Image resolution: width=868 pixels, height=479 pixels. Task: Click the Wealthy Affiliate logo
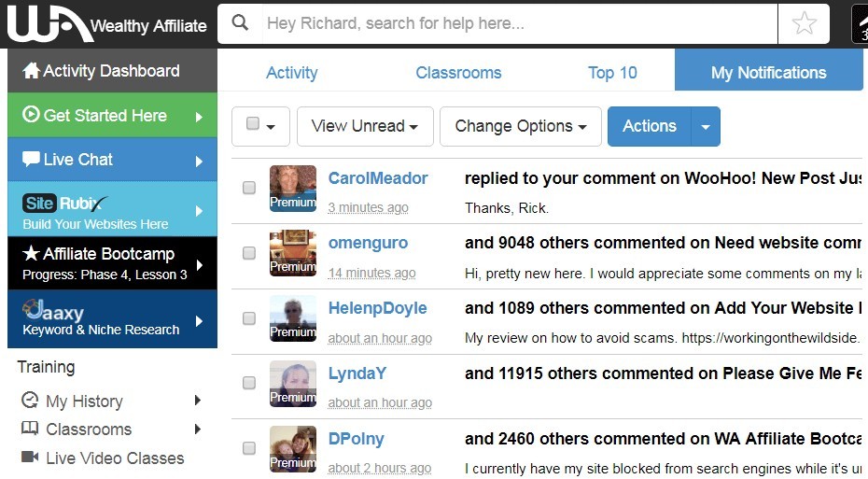tap(106, 24)
